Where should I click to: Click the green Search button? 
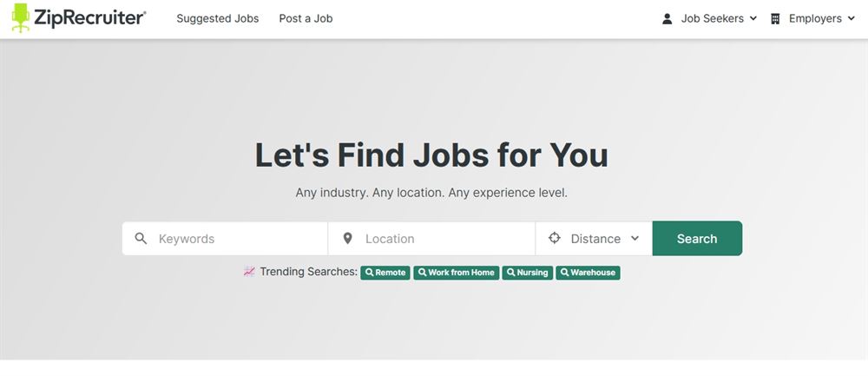[697, 239]
